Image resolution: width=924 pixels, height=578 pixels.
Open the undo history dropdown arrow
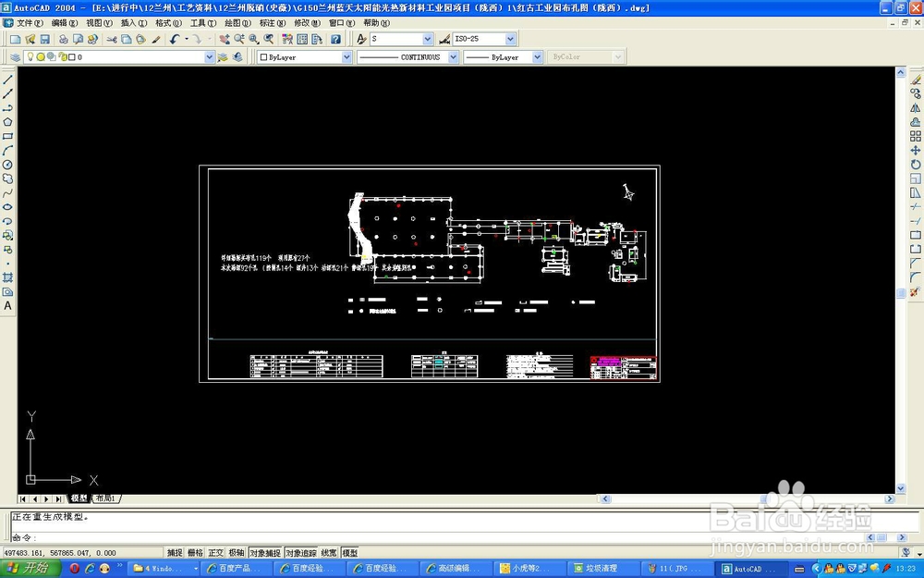[187, 39]
